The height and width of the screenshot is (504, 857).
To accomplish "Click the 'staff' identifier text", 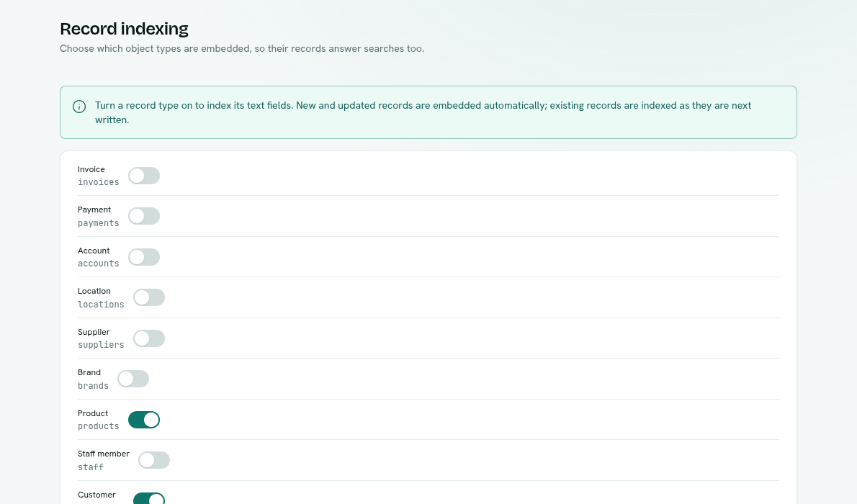I will [x=91, y=467].
